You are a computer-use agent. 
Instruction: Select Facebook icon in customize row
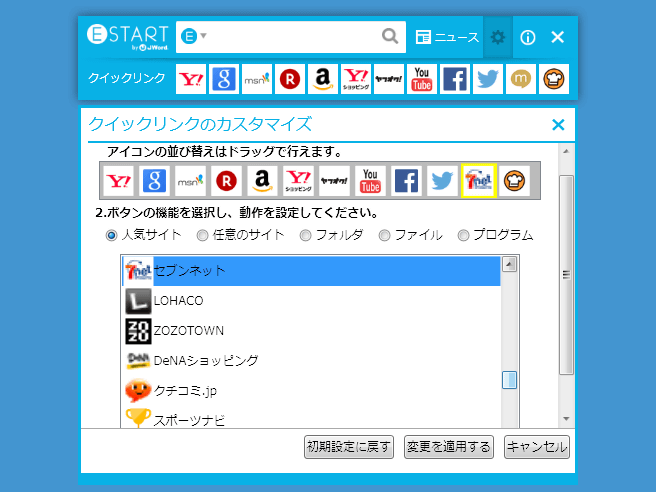[406, 181]
